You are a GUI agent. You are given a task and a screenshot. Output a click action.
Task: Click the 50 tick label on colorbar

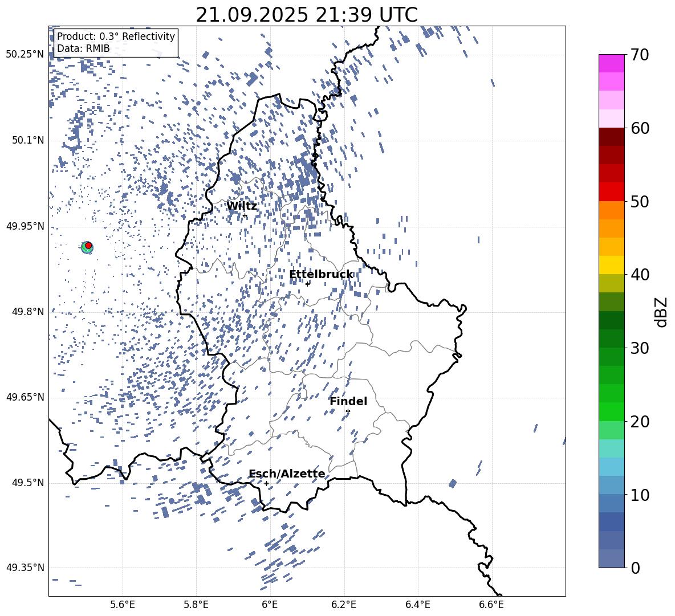coord(639,201)
